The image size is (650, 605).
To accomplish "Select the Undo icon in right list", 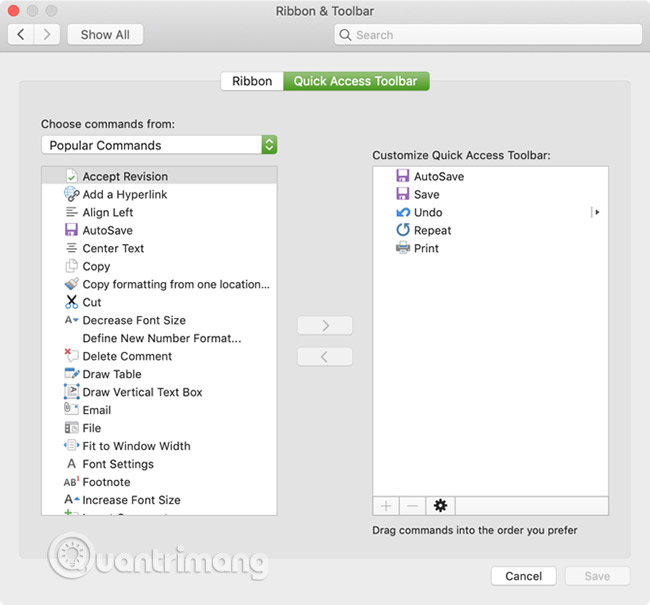I will tap(403, 212).
